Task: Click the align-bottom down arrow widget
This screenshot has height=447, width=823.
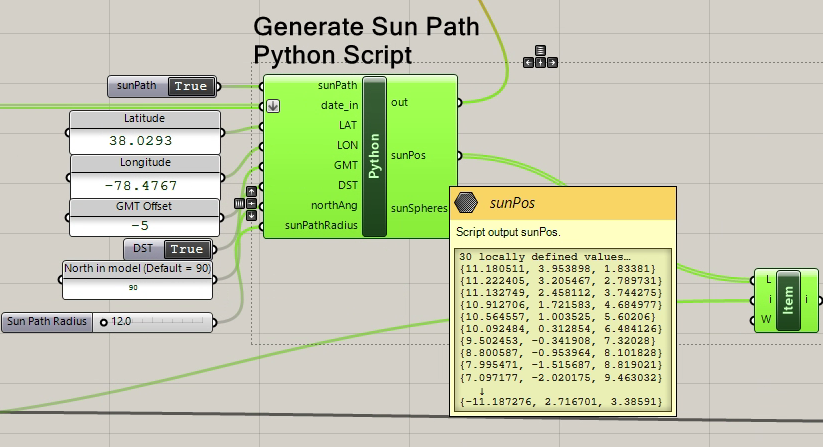Action: 251,215
